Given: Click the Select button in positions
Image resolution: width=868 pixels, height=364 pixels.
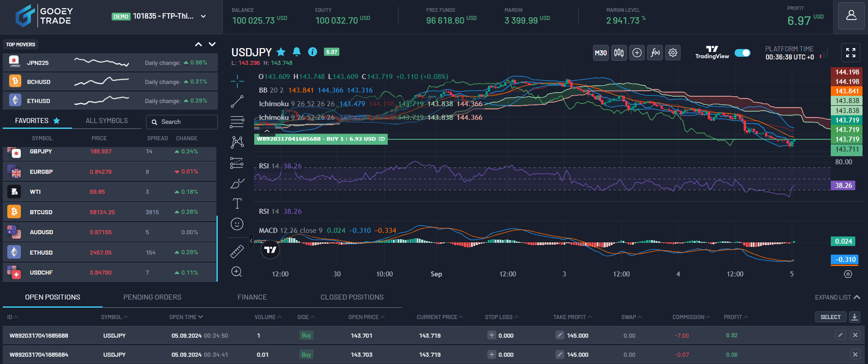Looking at the screenshot, I should 830,317.
